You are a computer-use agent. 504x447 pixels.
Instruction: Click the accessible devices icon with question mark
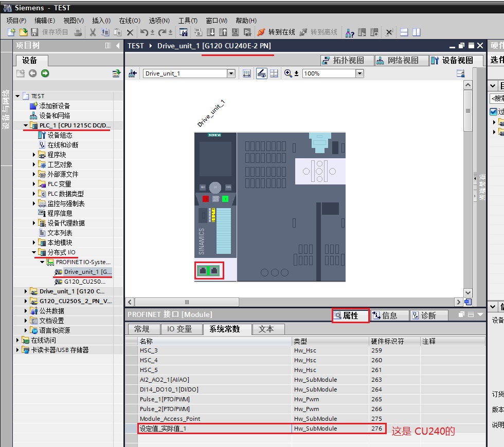(x=349, y=32)
